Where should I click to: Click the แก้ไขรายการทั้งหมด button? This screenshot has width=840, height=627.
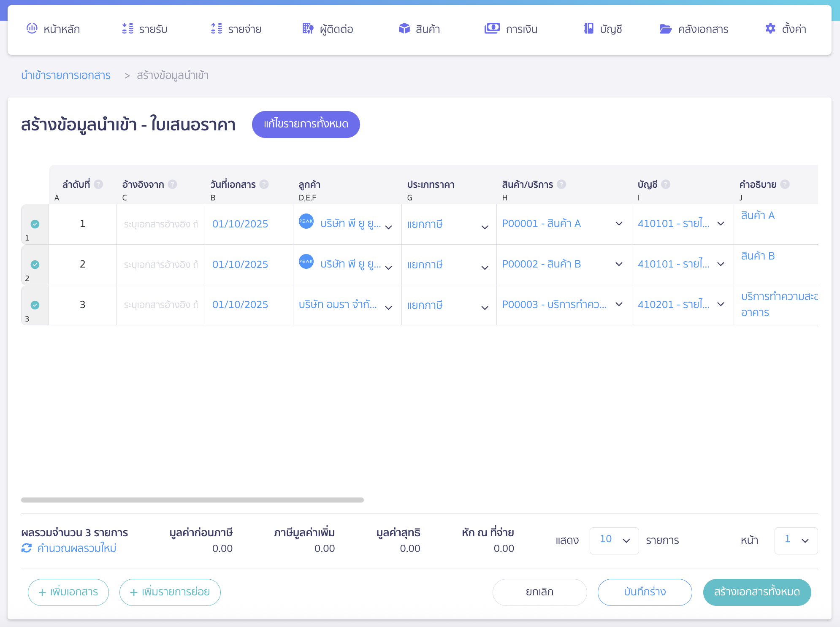pos(306,124)
